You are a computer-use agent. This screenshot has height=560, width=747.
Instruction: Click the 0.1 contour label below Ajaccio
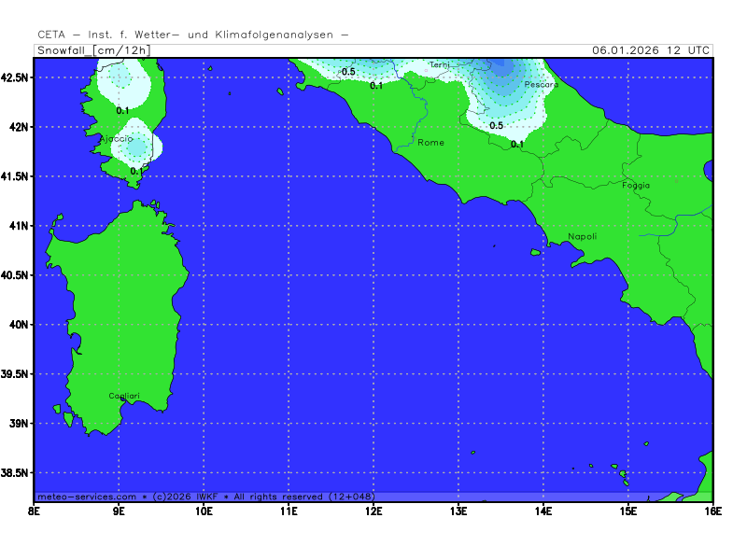coord(136,172)
